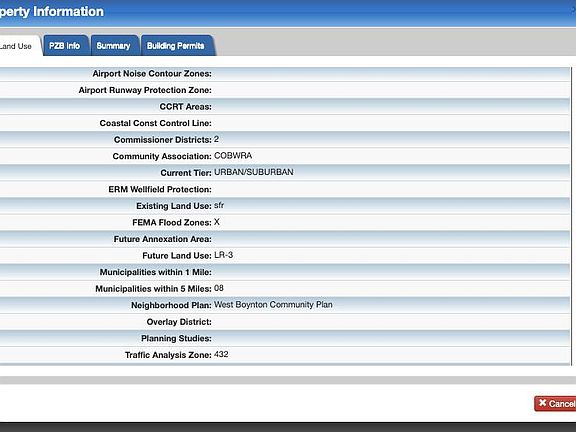Select the Commissioner Districts row
The width and height of the screenshot is (576, 432).
(x=285, y=140)
